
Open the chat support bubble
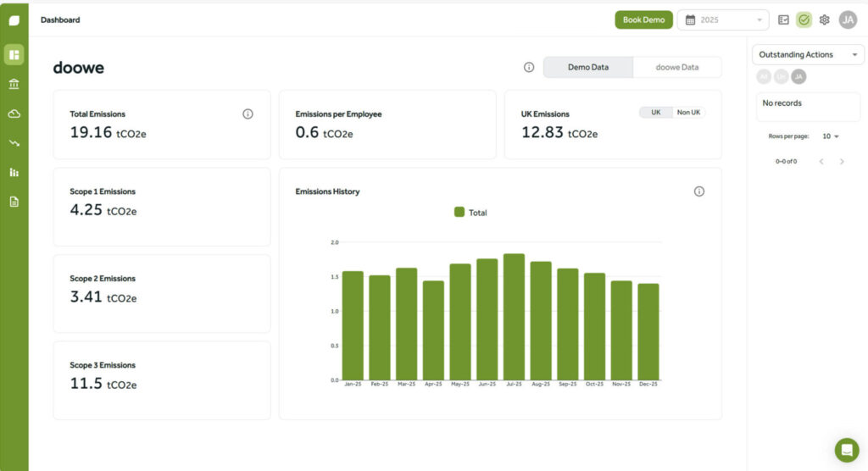pos(846,449)
